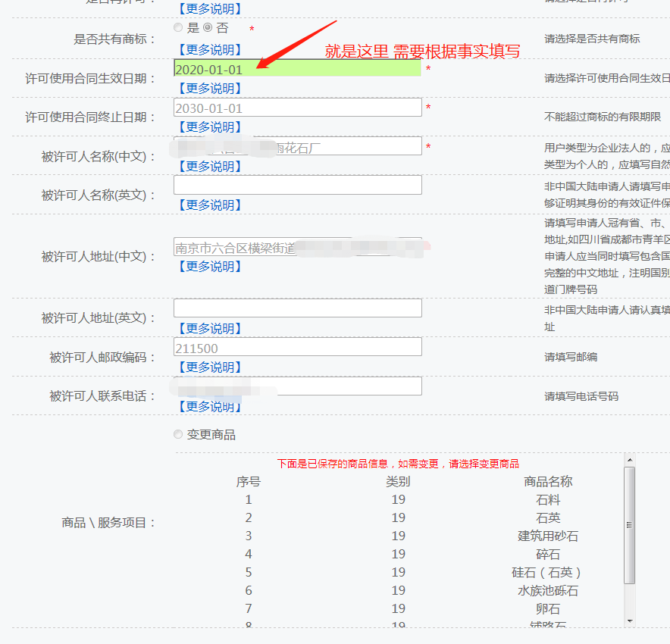Click the goods list scrollbar up arrow
Image resolution: width=670 pixels, height=644 pixels.
[x=629, y=459]
